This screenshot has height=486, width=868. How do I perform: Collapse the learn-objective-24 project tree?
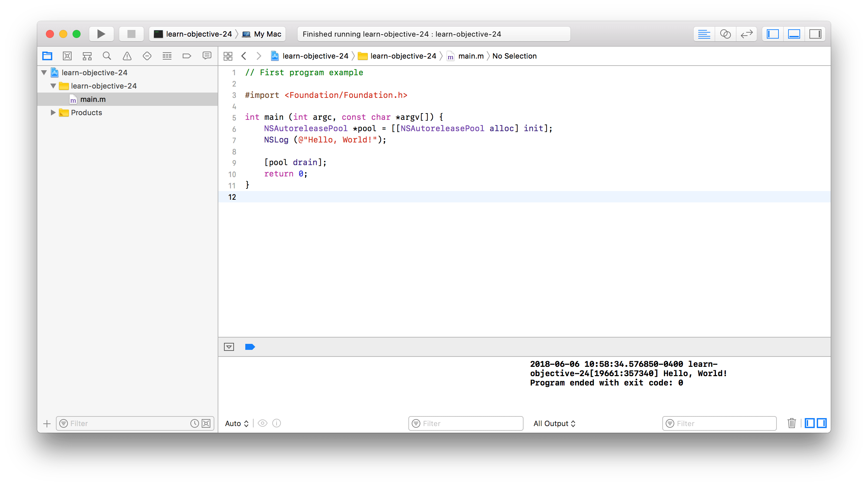click(44, 72)
